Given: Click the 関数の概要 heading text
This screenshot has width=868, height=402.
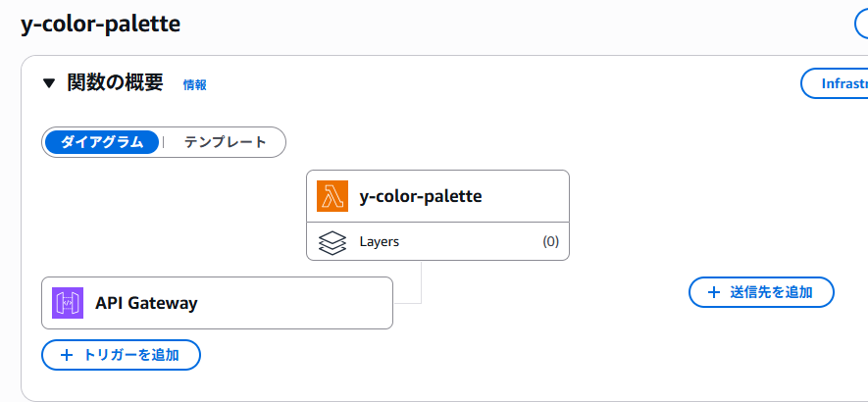Looking at the screenshot, I should (x=115, y=83).
